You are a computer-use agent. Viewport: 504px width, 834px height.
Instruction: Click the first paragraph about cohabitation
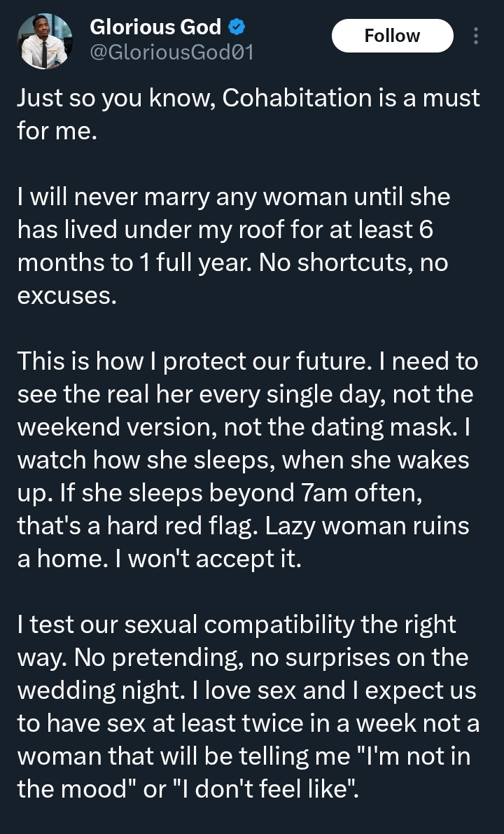click(x=247, y=114)
